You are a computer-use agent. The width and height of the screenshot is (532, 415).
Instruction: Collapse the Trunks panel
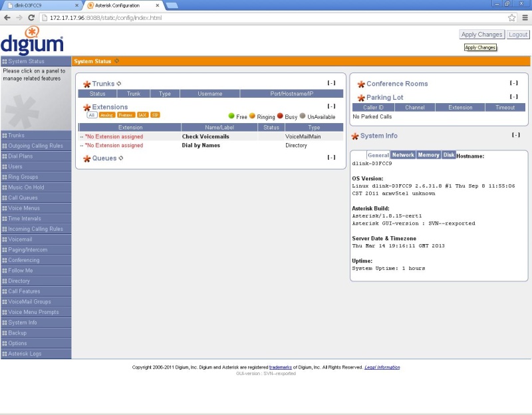click(x=331, y=82)
